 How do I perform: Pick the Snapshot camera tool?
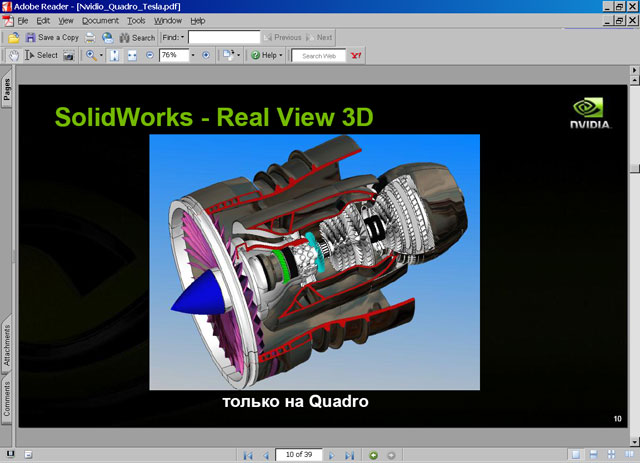coord(69,56)
